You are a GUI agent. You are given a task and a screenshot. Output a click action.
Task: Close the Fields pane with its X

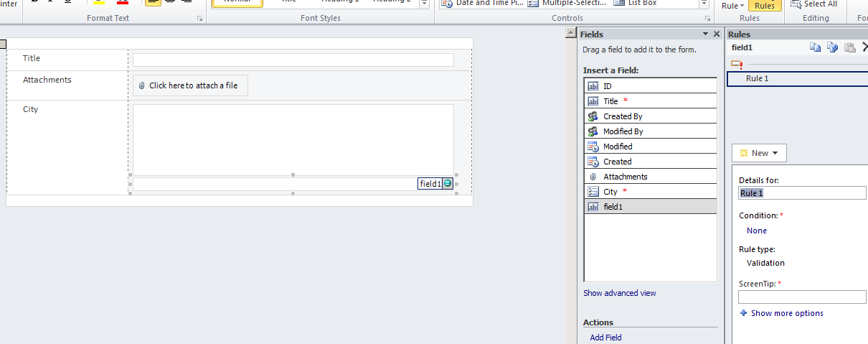coord(716,34)
